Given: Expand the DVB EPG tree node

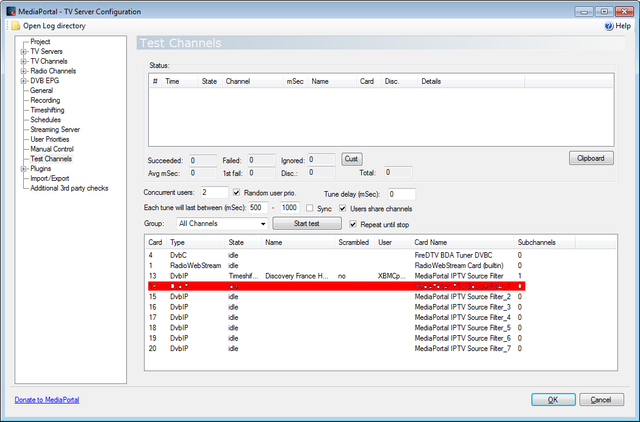Looking at the screenshot, I should coord(23,81).
